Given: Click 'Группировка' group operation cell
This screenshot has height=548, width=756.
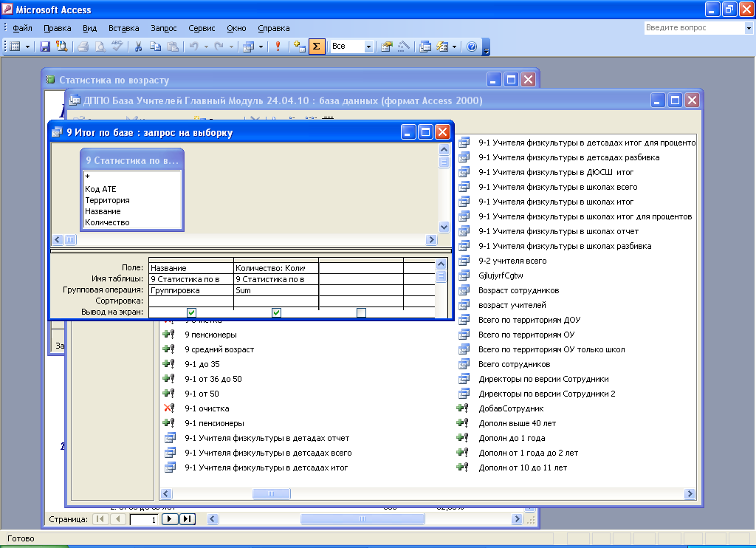Looking at the screenshot, I should 191,290.
